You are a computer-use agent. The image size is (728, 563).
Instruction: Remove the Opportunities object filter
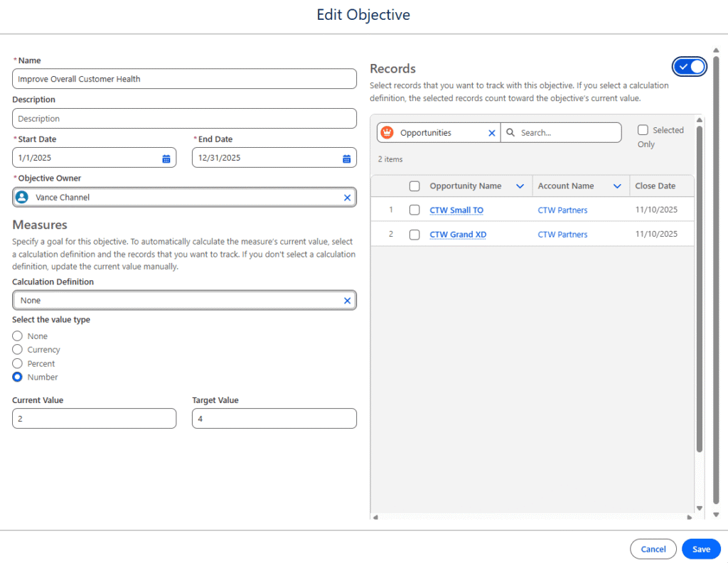(491, 133)
